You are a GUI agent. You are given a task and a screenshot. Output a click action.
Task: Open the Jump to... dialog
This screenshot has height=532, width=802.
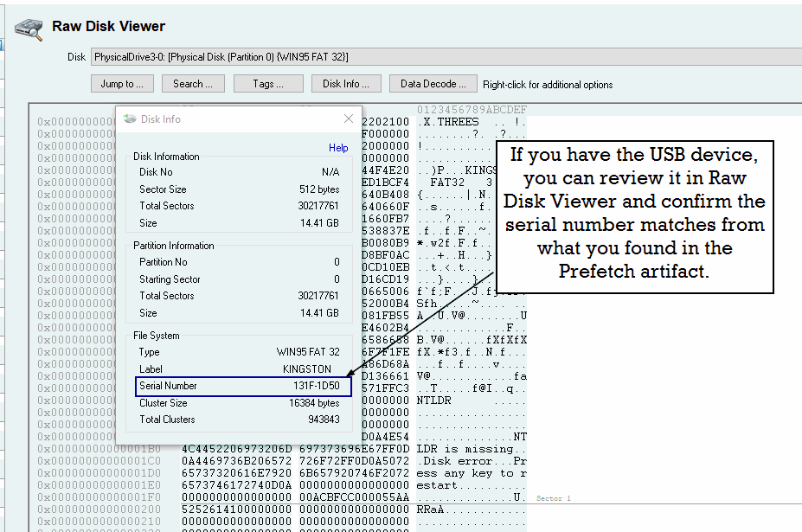[122, 84]
